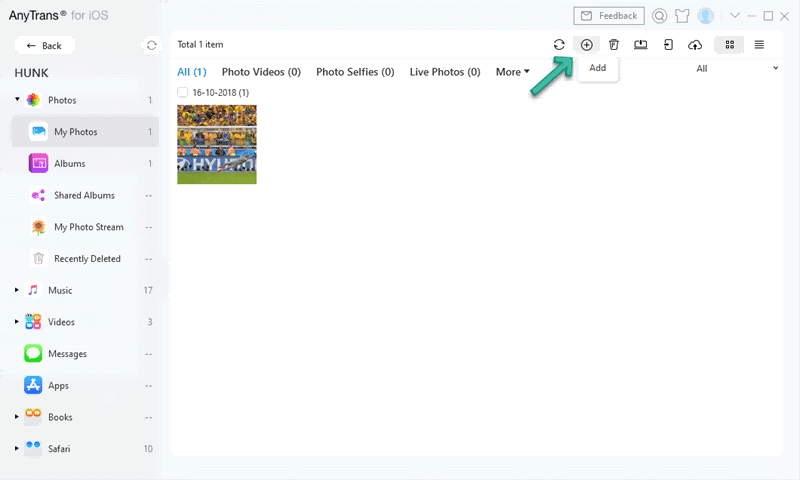800x480 pixels.
Task: Switch to grid thumbnail view
Action: 730,45
